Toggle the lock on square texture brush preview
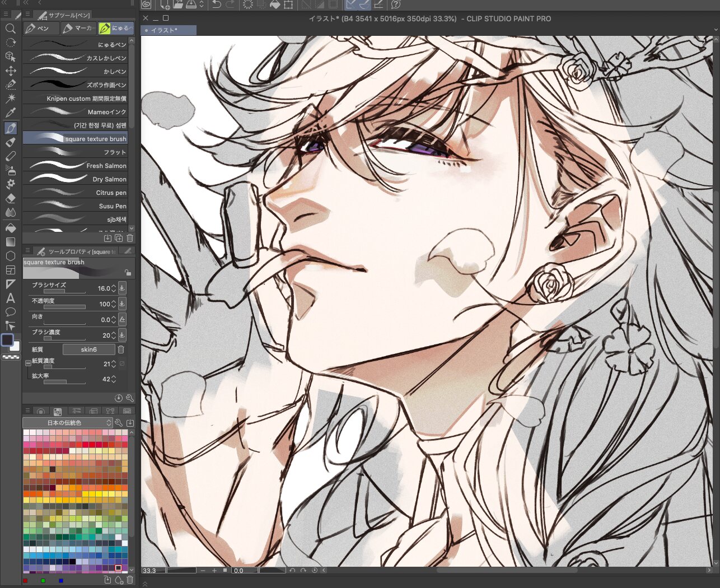The width and height of the screenshot is (720, 588). [x=128, y=273]
